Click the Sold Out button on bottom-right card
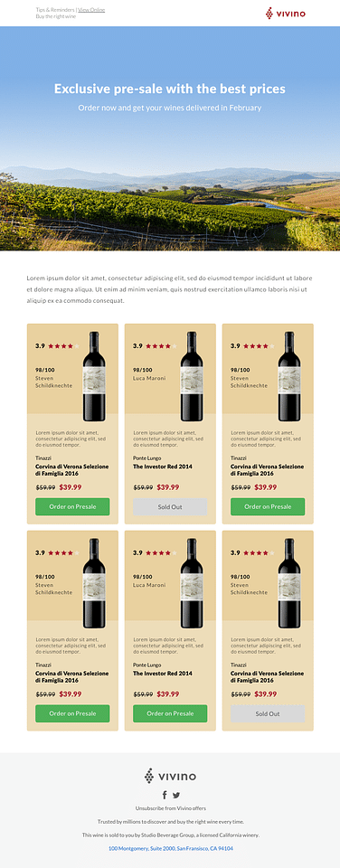340x868 pixels. [x=268, y=713]
